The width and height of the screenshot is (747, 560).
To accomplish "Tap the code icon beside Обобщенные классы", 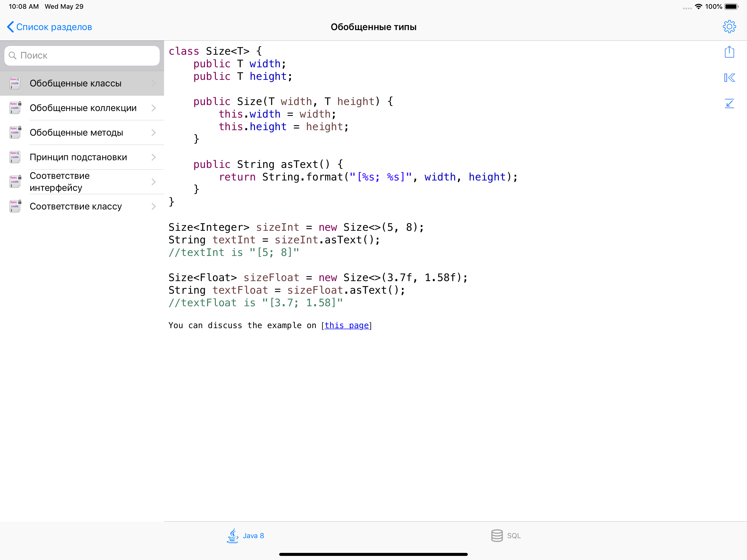I will click(x=15, y=83).
